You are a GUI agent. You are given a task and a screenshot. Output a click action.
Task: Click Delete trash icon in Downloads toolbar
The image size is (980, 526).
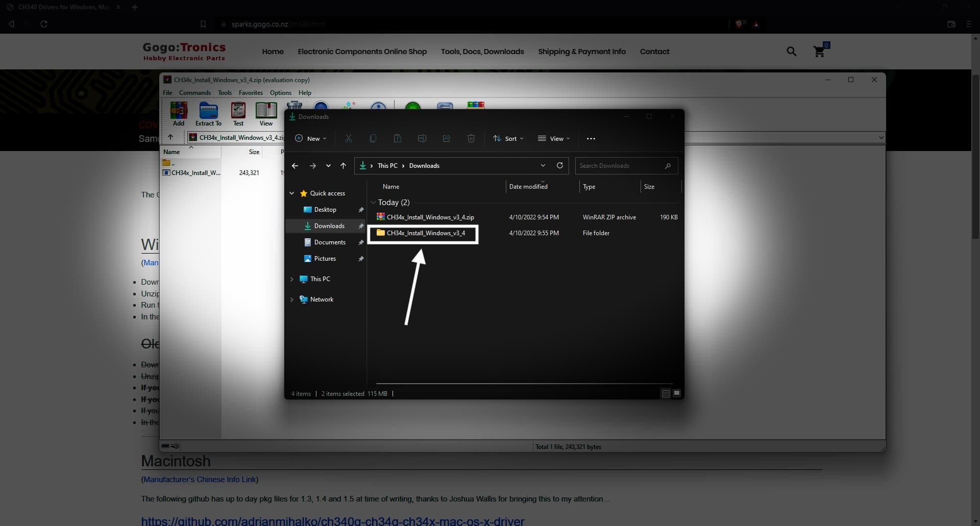point(471,138)
